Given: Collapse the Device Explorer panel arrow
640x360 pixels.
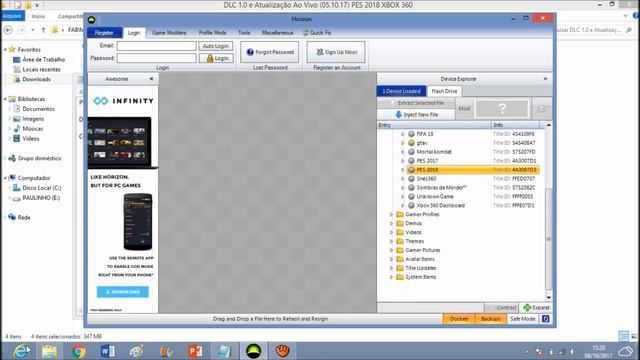Looking at the screenshot, I should point(545,79).
